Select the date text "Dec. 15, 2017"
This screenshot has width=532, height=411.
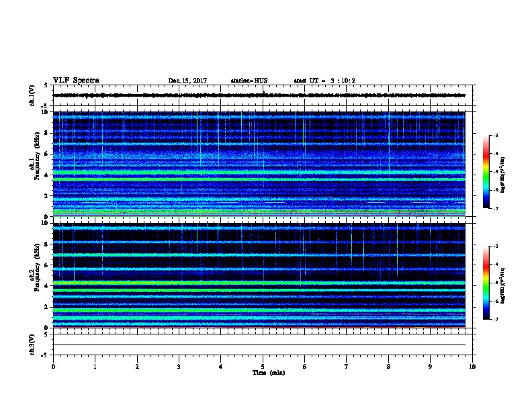(187, 81)
